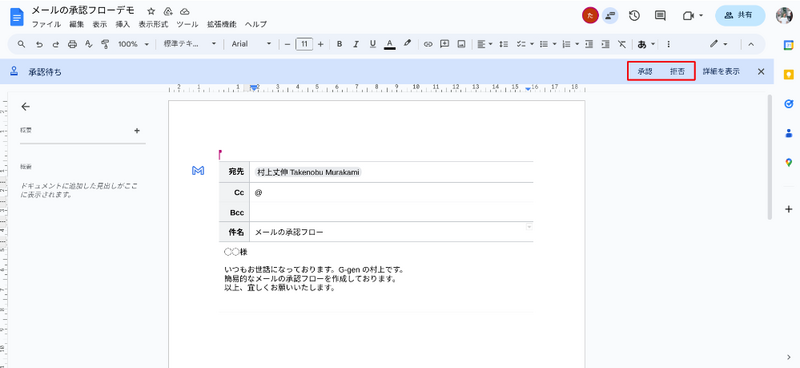Open the Google Tasks side panel
The width and height of the screenshot is (800, 368).
[789, 104]
